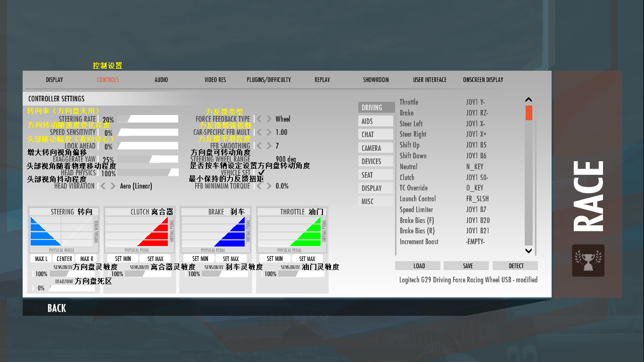Click the orange scrollbar thumb
644x362 pixels.
click(x=528, y=113)
